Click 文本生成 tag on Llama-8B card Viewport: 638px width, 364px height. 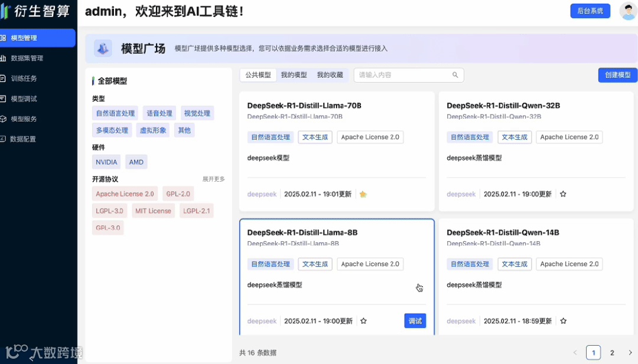[x=315, y=264]
